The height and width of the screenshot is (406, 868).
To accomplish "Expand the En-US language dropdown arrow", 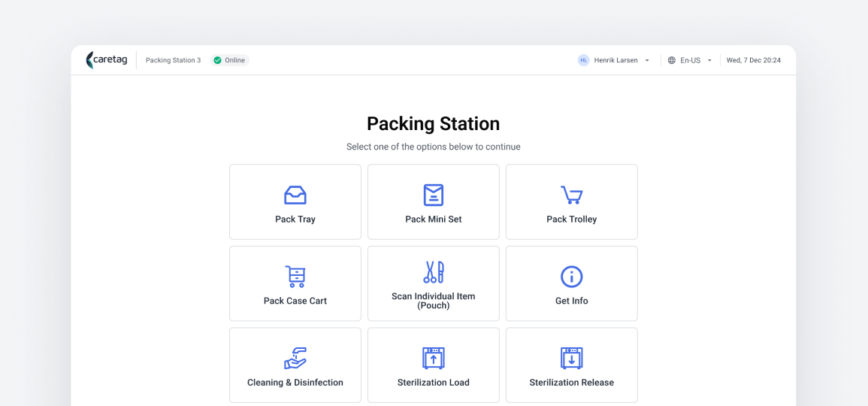I will click(x=709, y=60).
